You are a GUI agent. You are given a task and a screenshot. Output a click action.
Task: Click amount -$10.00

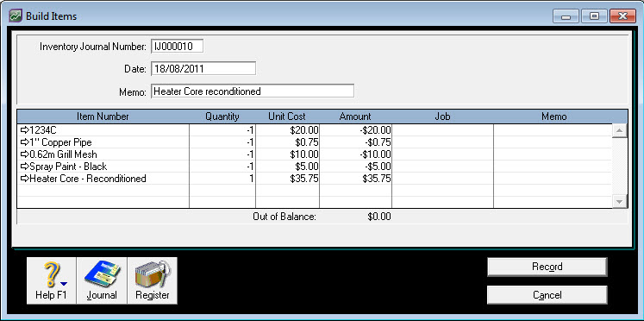(x=375, y=154)
